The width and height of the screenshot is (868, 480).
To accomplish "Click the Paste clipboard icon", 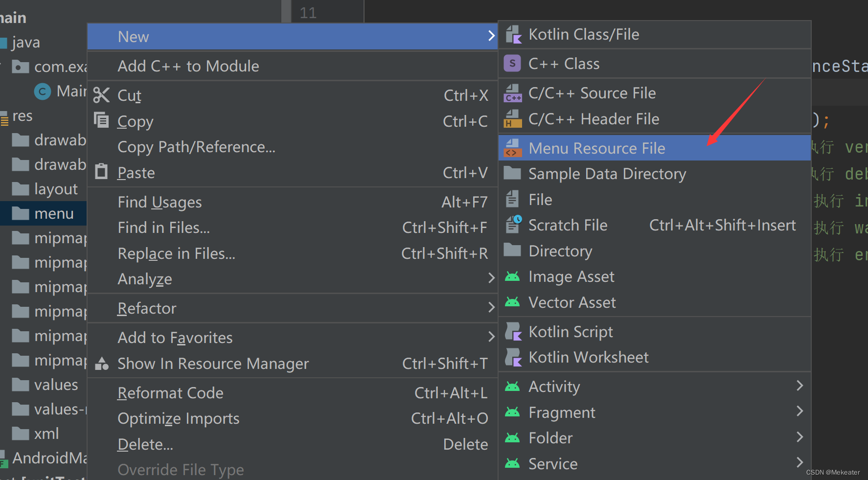I will (x=101, y=171).
